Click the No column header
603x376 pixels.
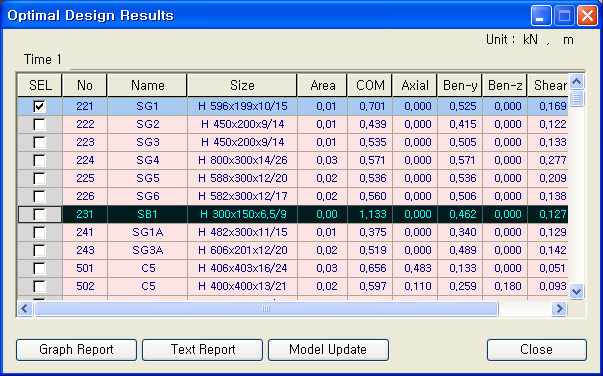click(x=85, y=85)
